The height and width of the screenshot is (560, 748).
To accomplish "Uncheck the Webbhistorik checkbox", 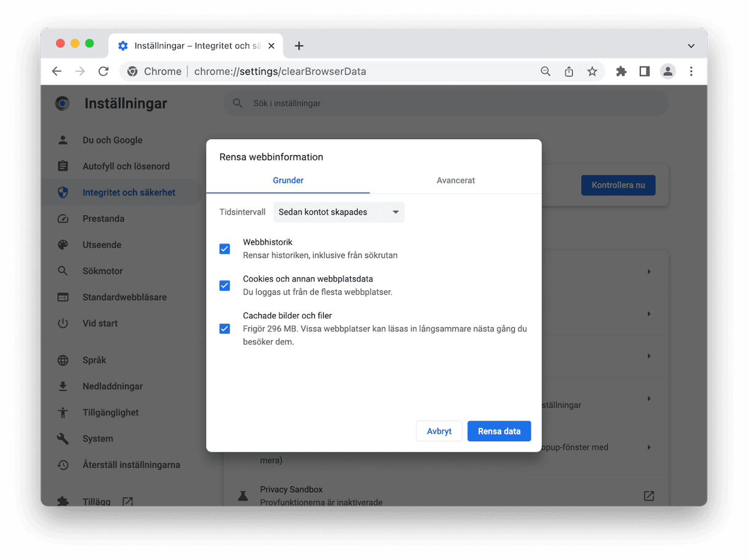I will (225, 249).
